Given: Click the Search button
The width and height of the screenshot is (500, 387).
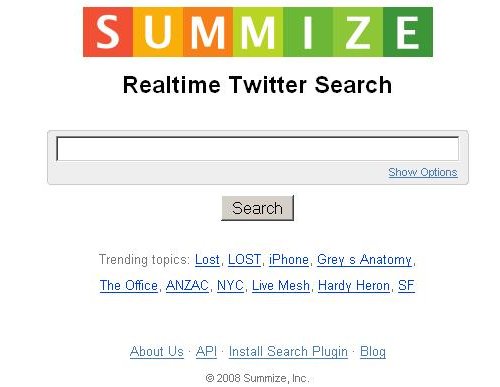Looking at the screenshot, I should 257,208.
